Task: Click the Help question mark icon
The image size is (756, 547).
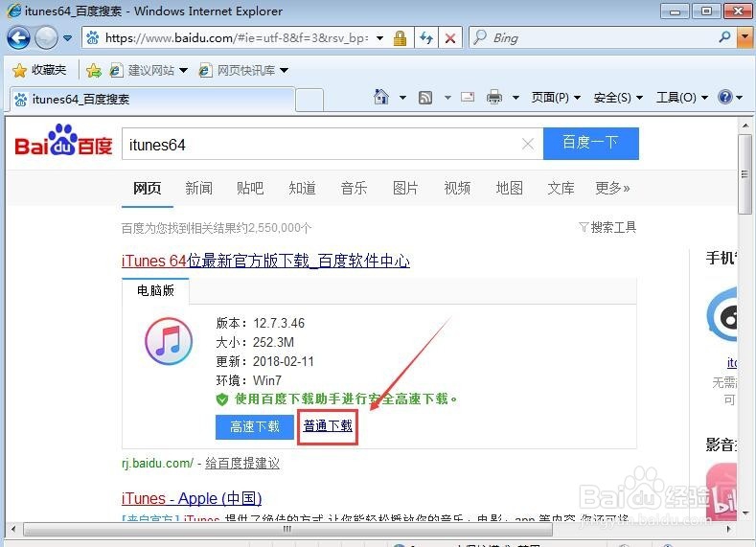Action: click(x=724, y=97)
